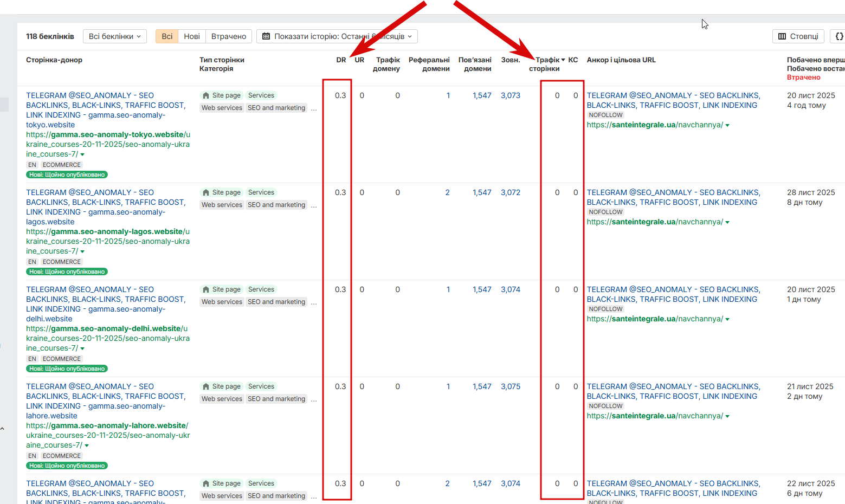This screenshot has width=845, height=504.
Task: Click the house icon in the lahore row
Action: 205,386
